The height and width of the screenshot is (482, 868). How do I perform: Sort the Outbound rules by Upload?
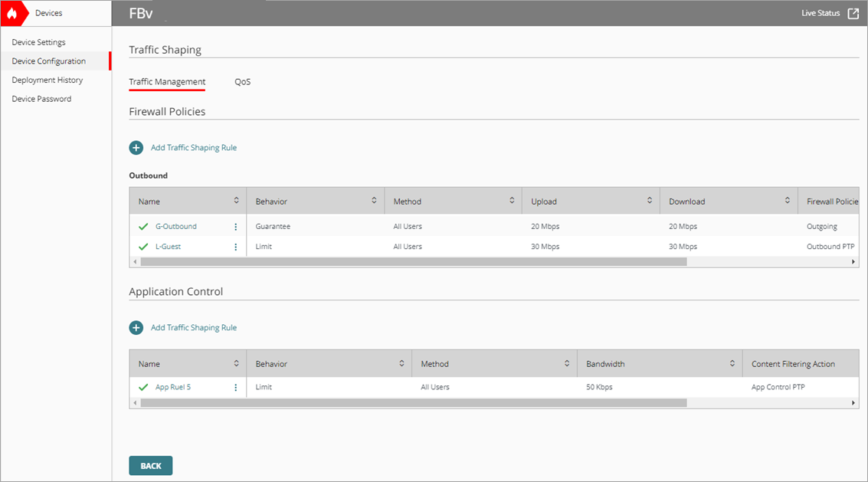point(648,200)
